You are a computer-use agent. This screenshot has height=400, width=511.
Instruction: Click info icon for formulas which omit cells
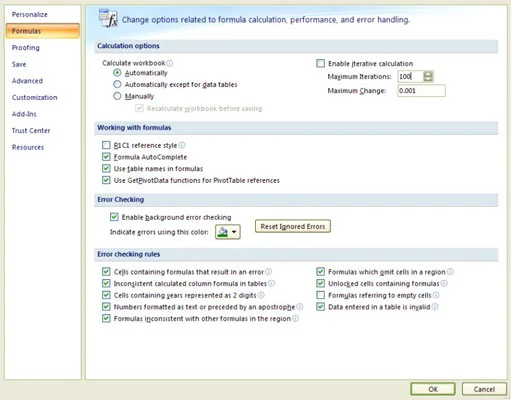[x=450, y=272]
